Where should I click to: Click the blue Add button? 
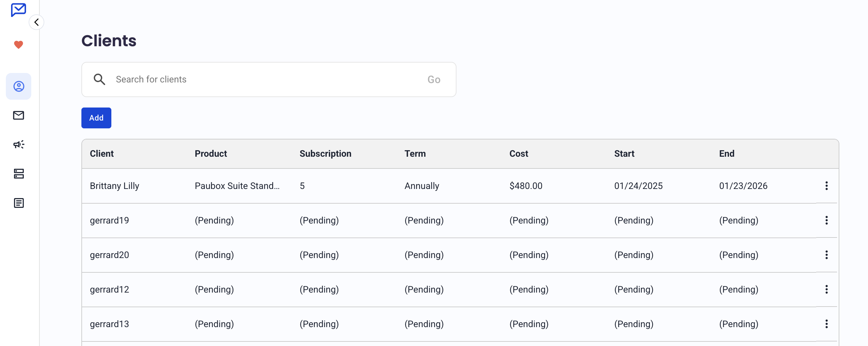pos(96,118)
